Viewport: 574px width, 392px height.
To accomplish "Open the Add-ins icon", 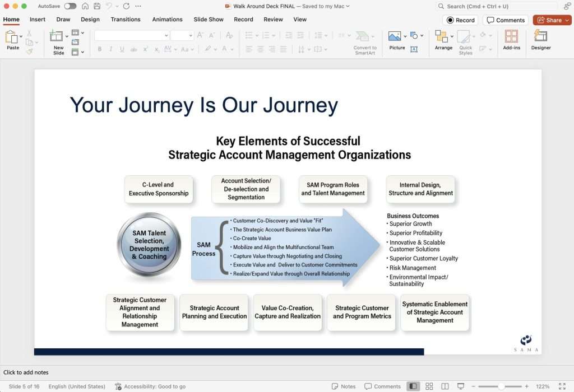I will coord(511,37).
